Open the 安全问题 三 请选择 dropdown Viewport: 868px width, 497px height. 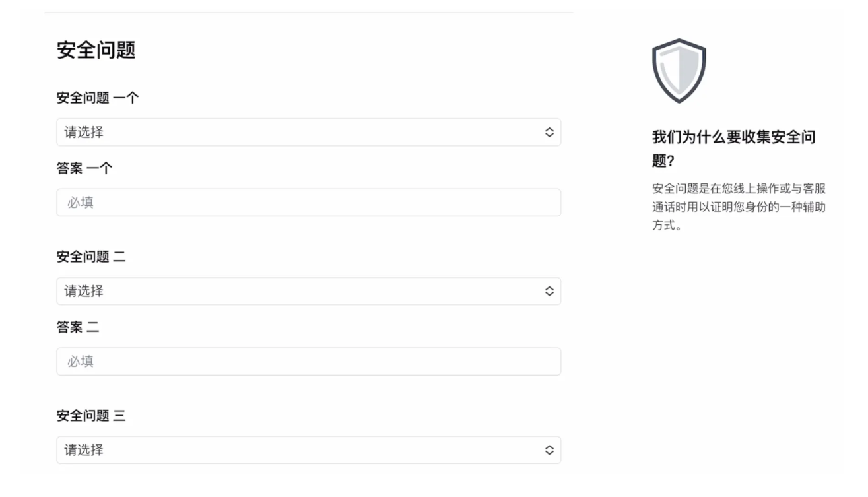pyautogui.click(x=308, y=450)
